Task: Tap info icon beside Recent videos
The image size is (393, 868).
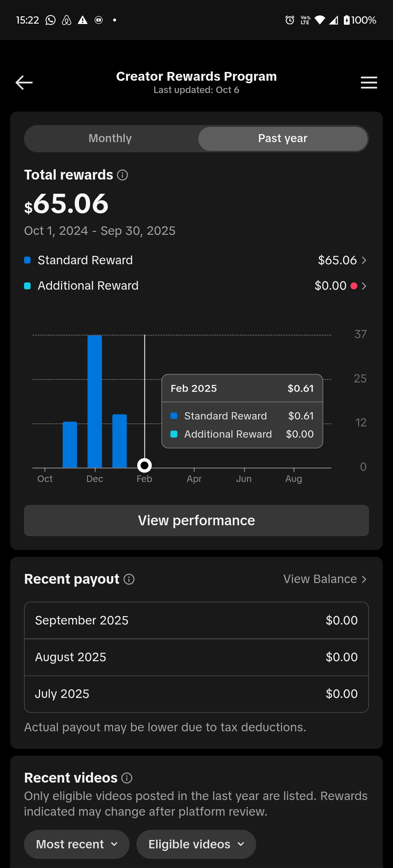Action: pos(127,778)
